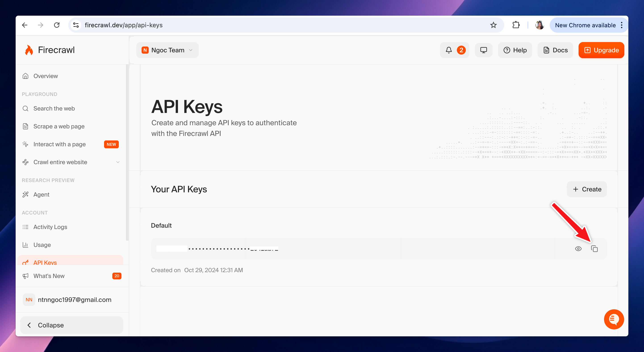Reveal the API key with eye icon
The height and width of the screenshot is (352, 644).
pyautogui.click(x=578, y=249)
